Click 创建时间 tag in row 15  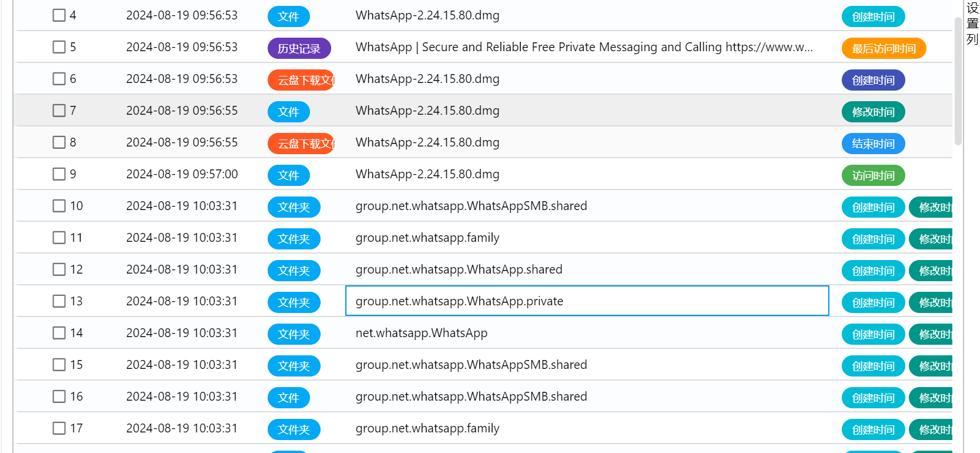click(874, 366)
